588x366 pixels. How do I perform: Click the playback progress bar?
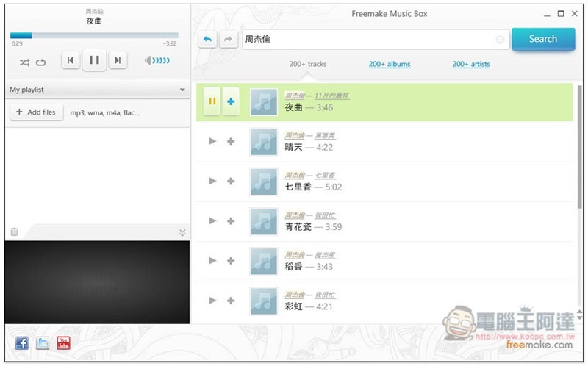(94, 35)
